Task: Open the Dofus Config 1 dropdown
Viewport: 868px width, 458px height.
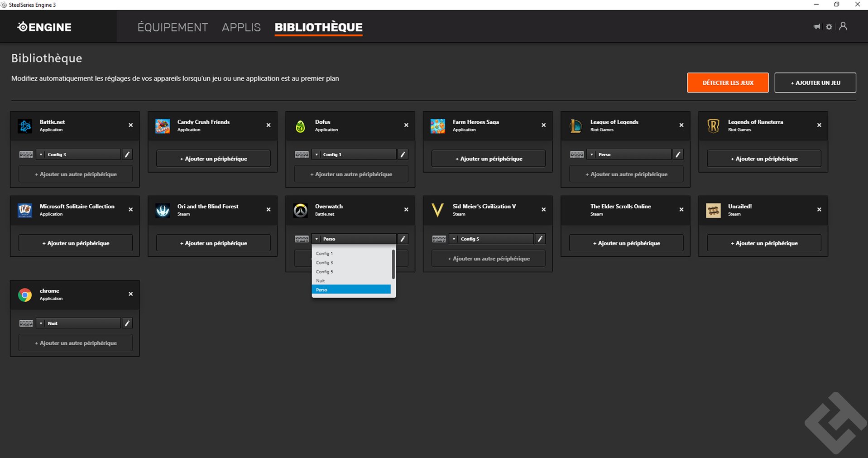Action: (354, 154)
